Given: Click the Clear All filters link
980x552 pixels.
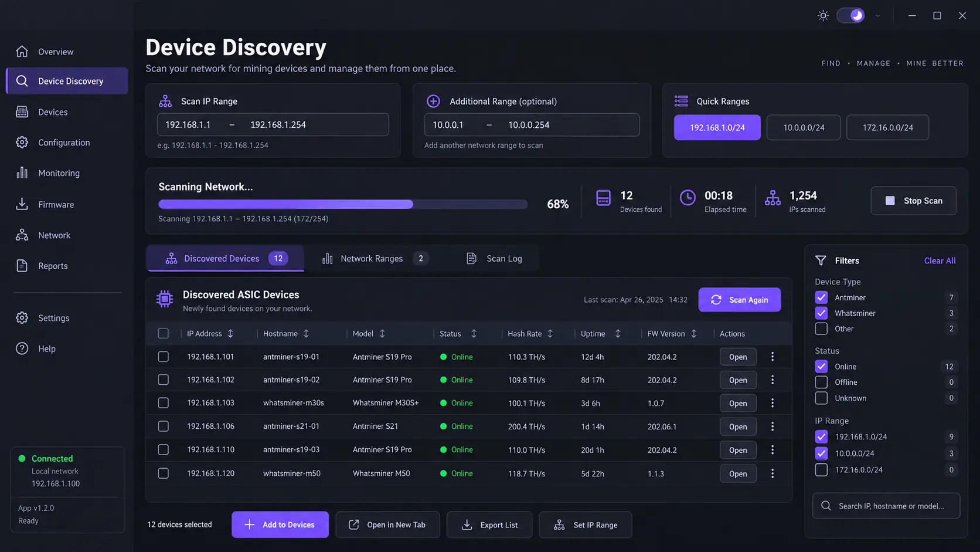Looking at the screenshot, I should [940, 260].
